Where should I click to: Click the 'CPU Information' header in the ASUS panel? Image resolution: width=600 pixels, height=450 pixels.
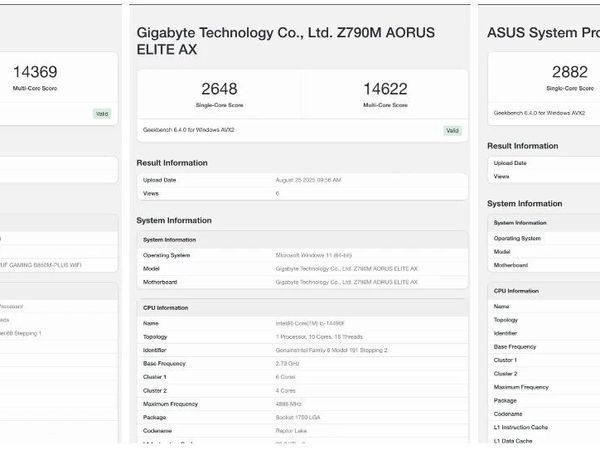(x=516, y=291)
